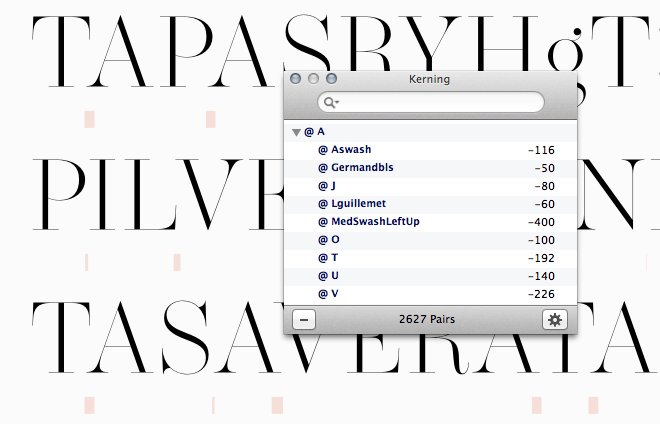This screenshot has width=660, height=424.
Task: Click the Kerning window title bar
Action: [x=429, y=79]
